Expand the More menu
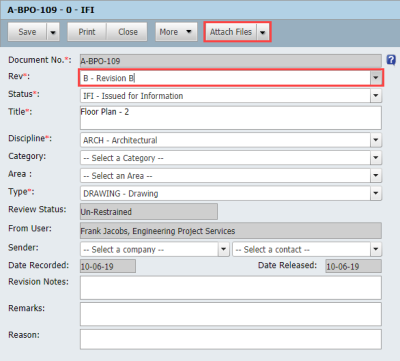This screenshot has width=400, height=361. pyautogui.click(x=176, y=32)
